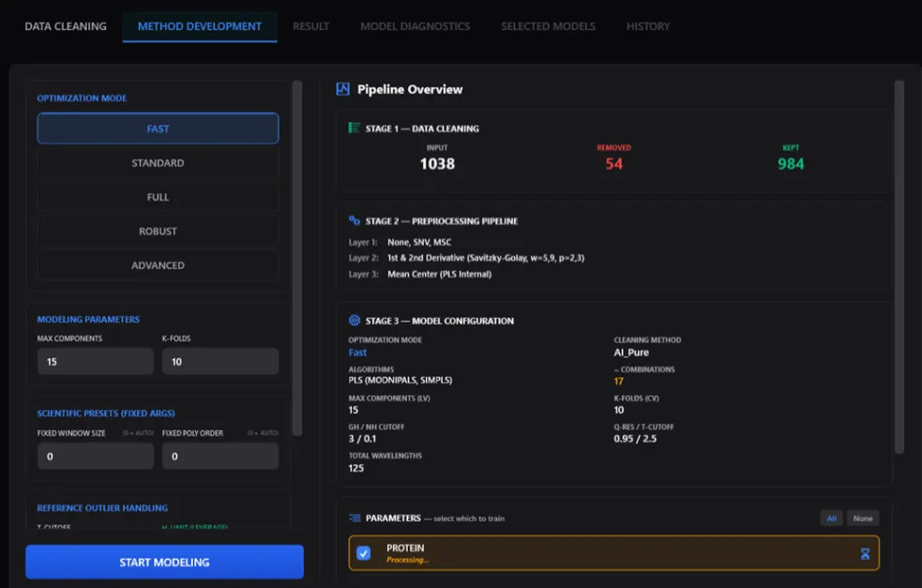Click the Stage 2 Preprocessing gears icon
The image size is (922, 588).
click(x=354, y=220)
